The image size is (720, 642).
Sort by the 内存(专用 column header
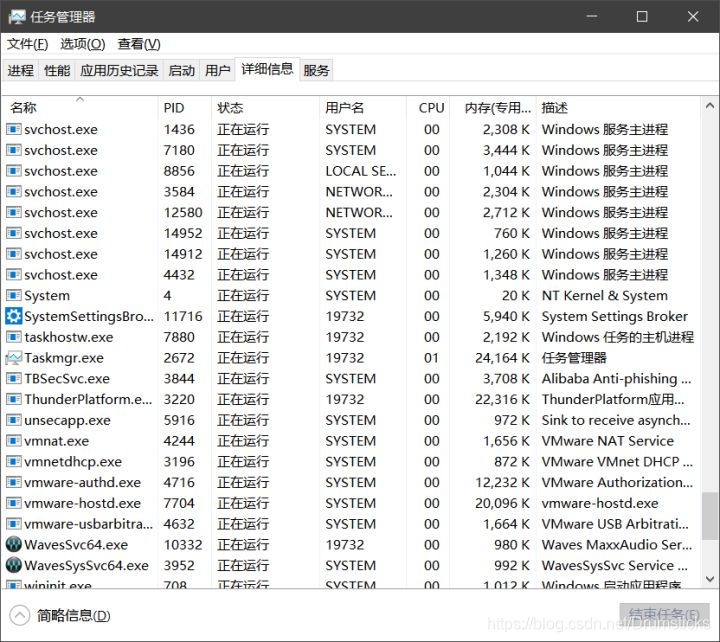493,107
